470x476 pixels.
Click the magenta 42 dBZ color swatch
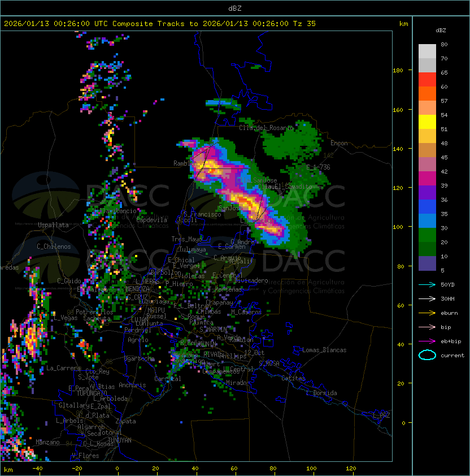(427, 179)
